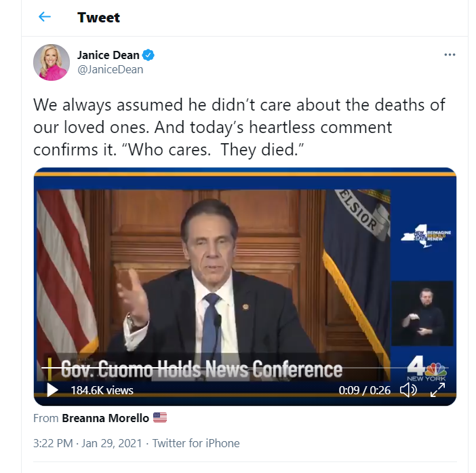Image resolution: width=476 pixels, height=473 pixels.
Task: Expand the video to fullscreen
Action: pyautogui.click(x=437, y=390)
